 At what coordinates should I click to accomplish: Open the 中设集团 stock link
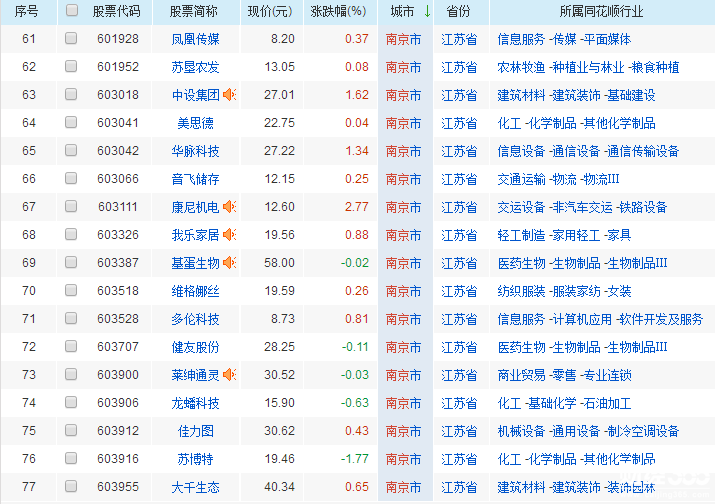196,95
